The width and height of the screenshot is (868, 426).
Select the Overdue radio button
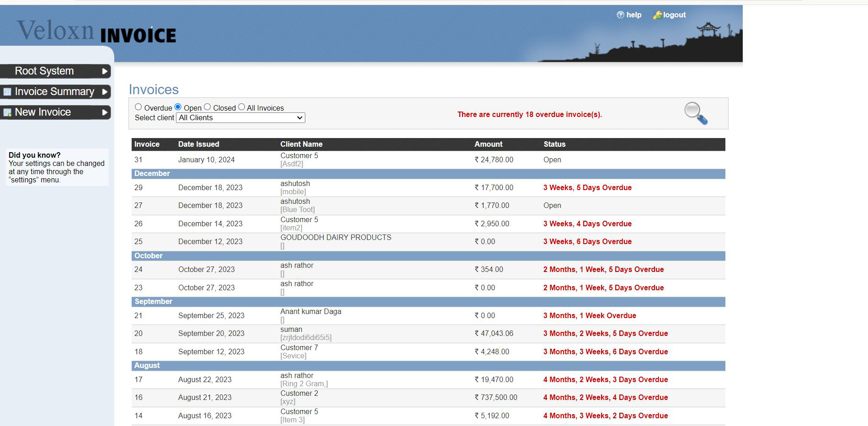(x=138, y=107)
